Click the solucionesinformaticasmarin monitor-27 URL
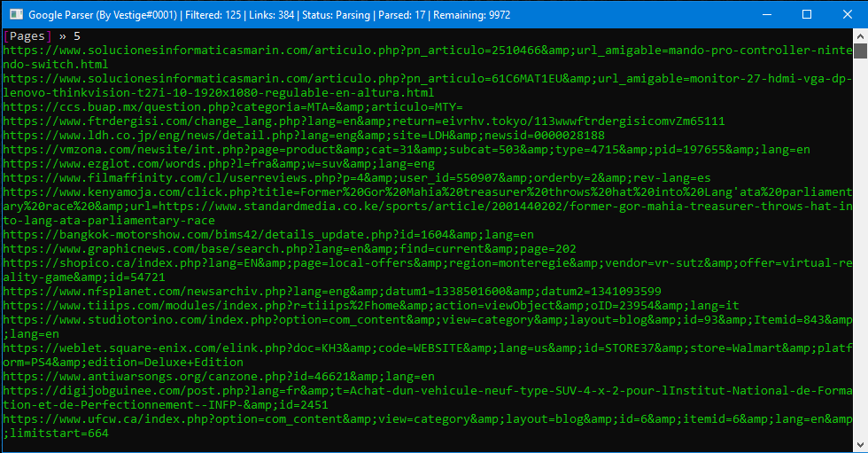 point(427,85)
